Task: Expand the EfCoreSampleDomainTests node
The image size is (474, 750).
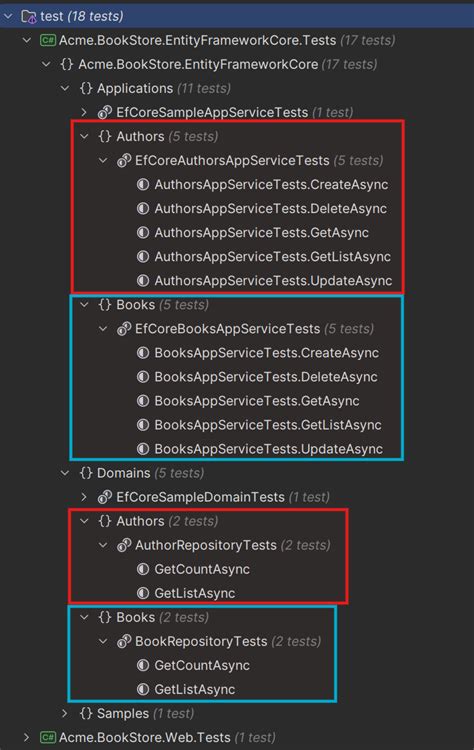Action: (84, 497)
